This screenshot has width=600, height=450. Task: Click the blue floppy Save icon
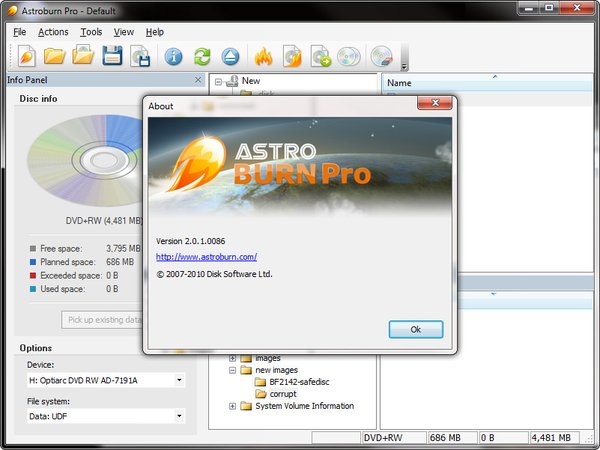click(x=113, y=57)
